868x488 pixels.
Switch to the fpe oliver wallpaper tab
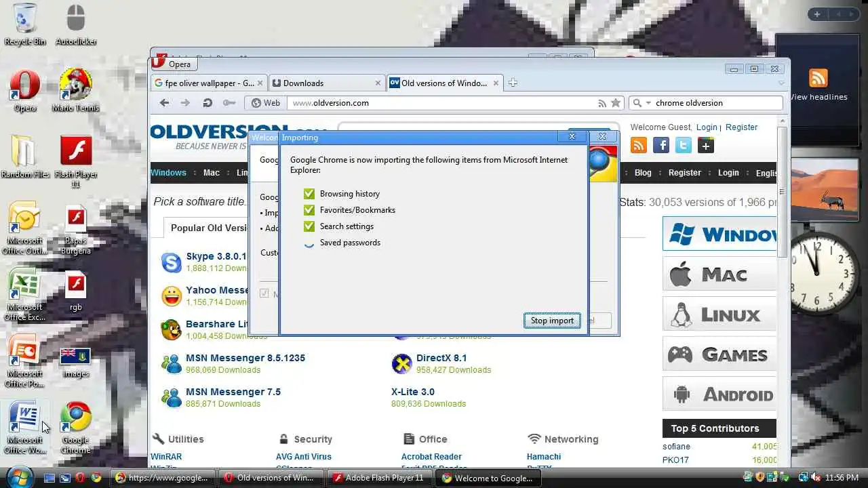(210, 83)
